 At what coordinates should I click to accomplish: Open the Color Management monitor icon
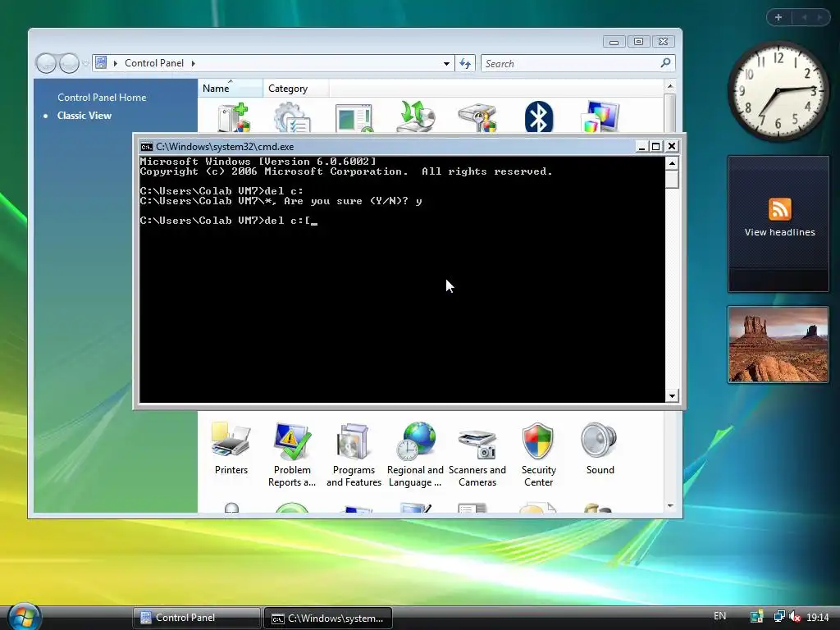(x=600, y=116)
